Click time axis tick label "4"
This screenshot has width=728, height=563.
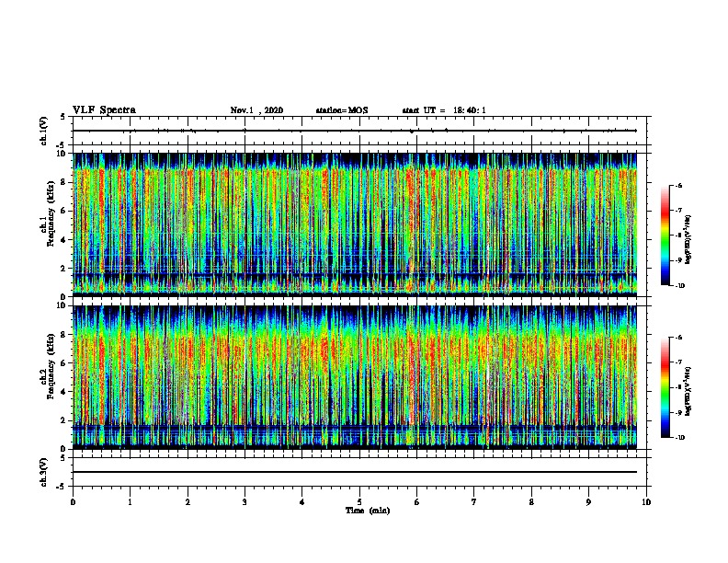pos(302,502)
